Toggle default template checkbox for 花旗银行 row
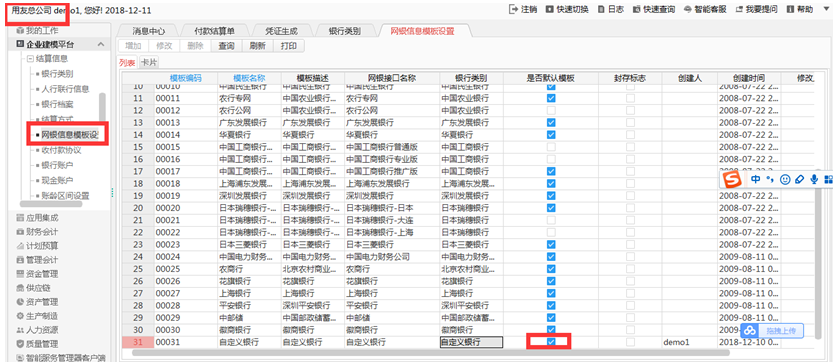This screenshot has width=833, height=362. (x=551, y=281)
